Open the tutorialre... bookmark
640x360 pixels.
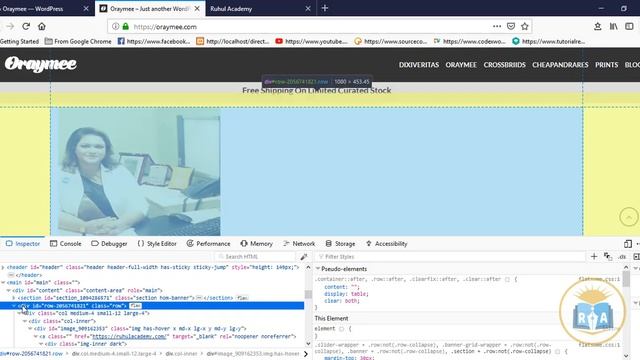click(x=549, y=41)
